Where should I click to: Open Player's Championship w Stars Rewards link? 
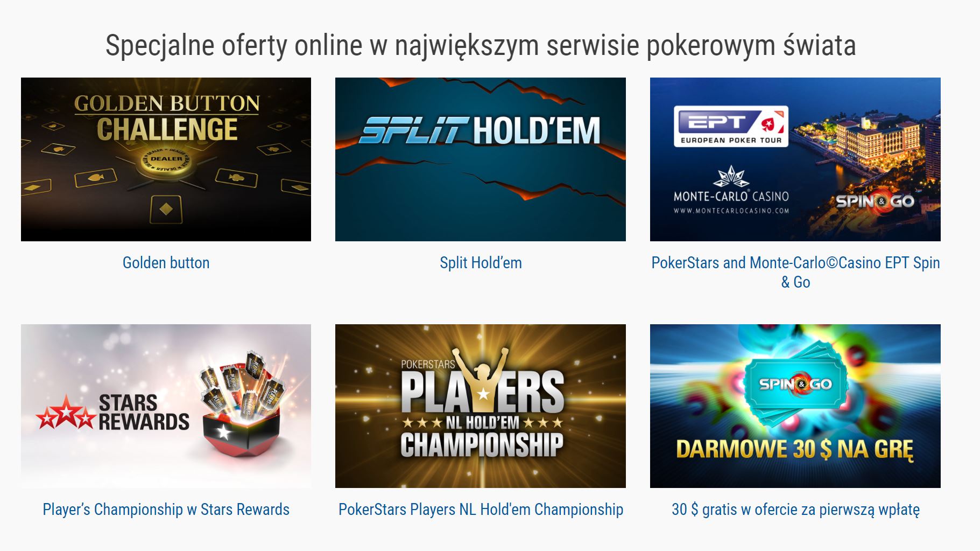[x=166, y=510]
